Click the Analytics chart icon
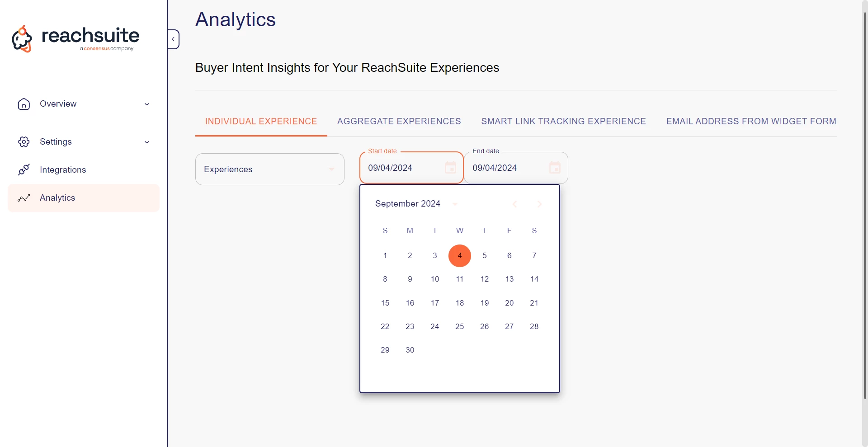Screen dimensions: 868x447 [24, 198]
